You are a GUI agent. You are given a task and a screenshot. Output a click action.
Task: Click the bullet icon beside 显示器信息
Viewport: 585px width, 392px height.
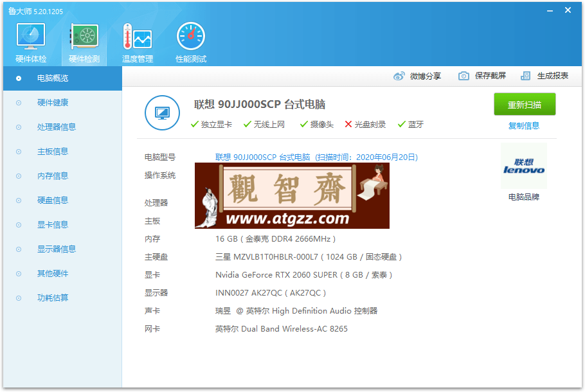pyautogui.click(x=19, y=249)
